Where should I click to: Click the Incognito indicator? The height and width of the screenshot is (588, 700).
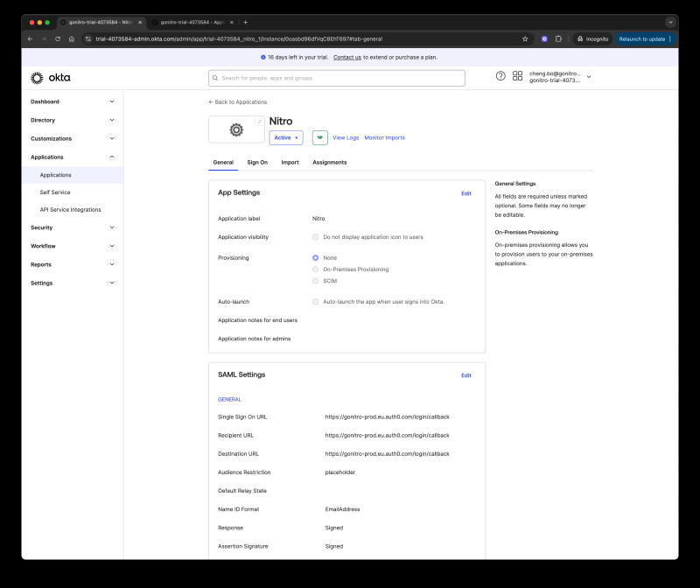(x=592, y=38)
